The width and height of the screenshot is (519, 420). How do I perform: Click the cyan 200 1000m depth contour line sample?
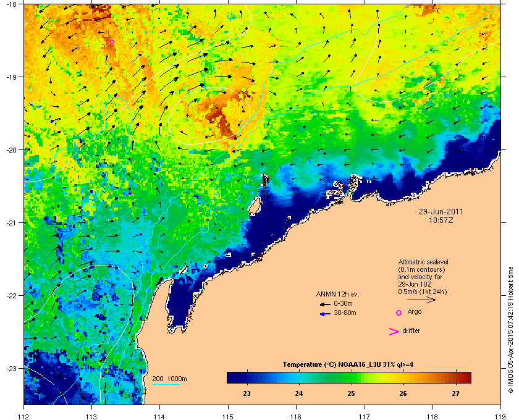tap(166, 384)
